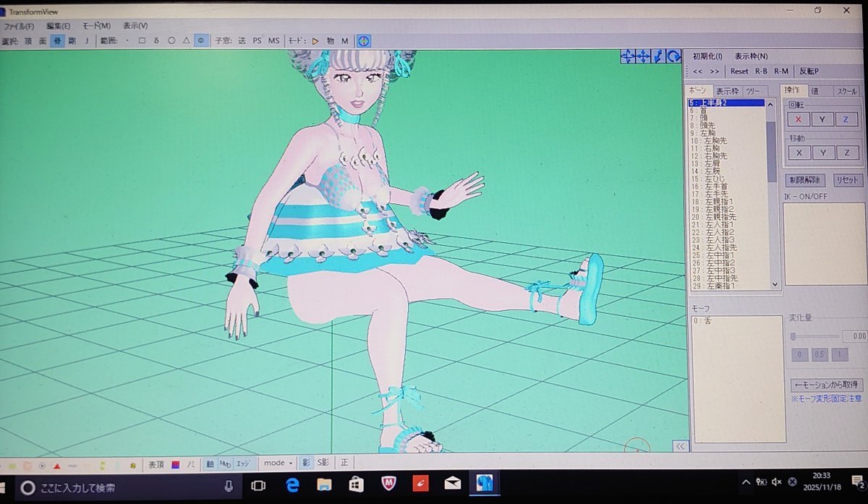Click the move Z button under 移動
The image size is (868, 504).
(846, 153)
